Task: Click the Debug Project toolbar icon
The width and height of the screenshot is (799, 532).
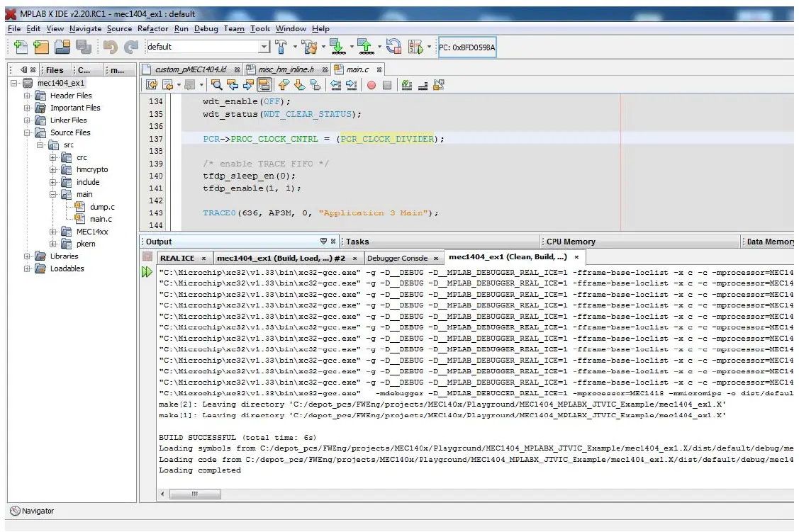Action: click(x=415, y=47)
